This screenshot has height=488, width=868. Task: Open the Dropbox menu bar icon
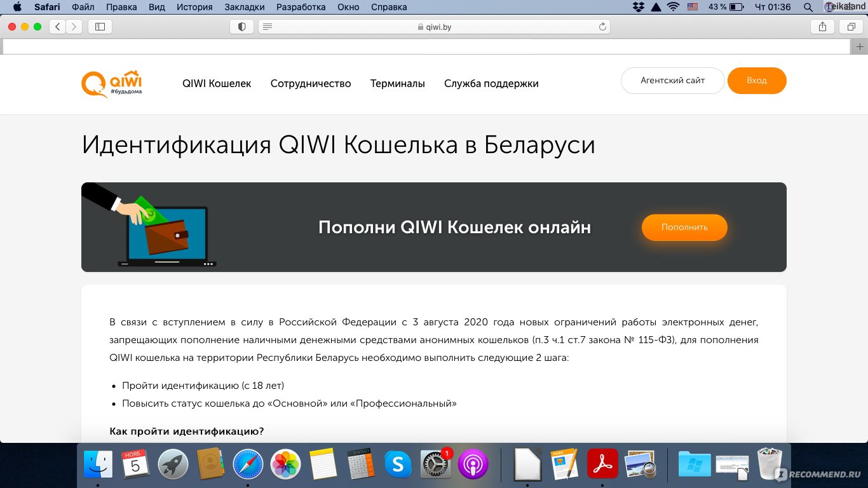[x=639, y=7]
